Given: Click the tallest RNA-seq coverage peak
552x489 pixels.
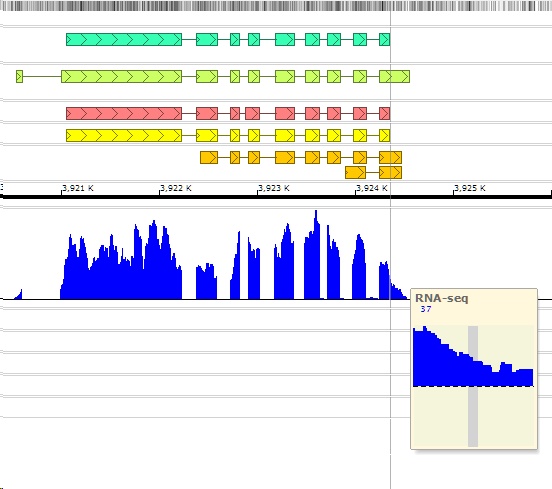Looking at the screenshot, I should 316,253.
